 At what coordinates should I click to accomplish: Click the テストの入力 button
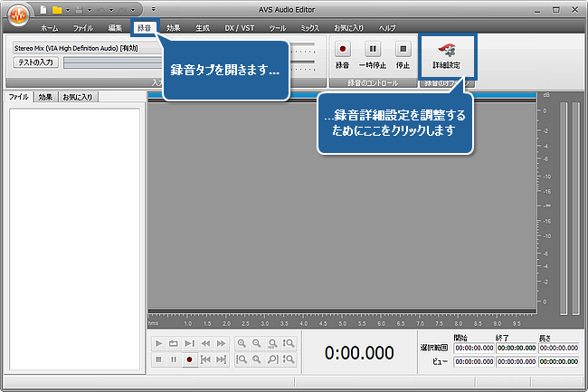tap(36, 62)
